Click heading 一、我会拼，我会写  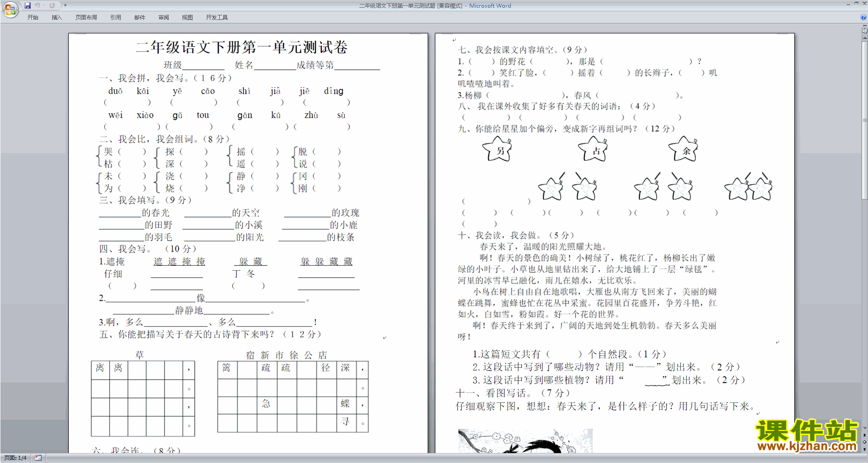(x=165, y=78)
